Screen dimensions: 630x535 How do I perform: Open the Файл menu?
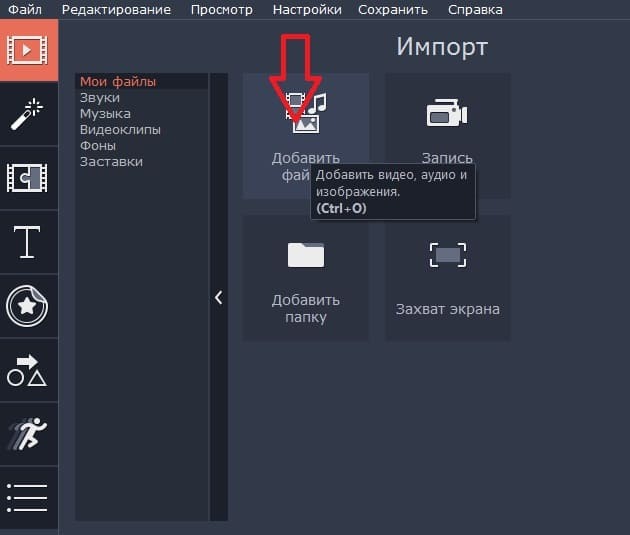(25, 9)
